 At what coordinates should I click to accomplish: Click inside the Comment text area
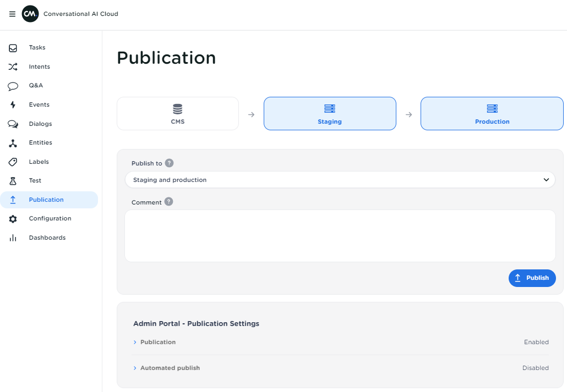point(340,236)
